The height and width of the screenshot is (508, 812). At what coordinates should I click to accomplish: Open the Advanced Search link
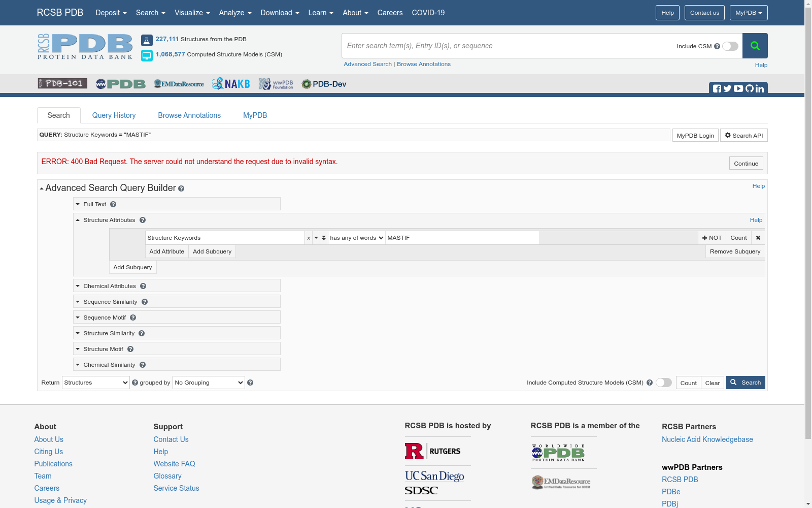click(x=368, y=64)
